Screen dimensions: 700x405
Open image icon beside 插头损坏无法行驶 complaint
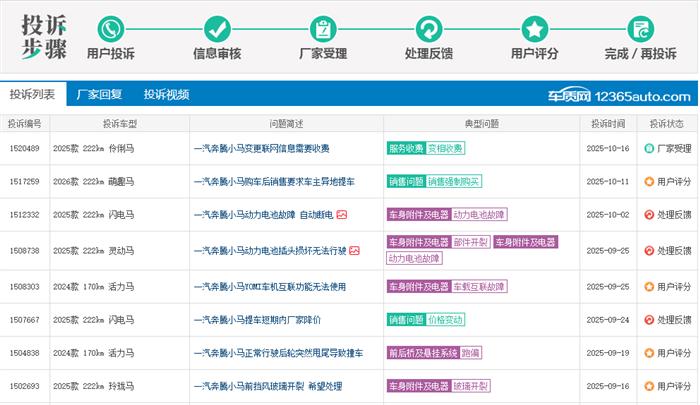pos(354,250)
